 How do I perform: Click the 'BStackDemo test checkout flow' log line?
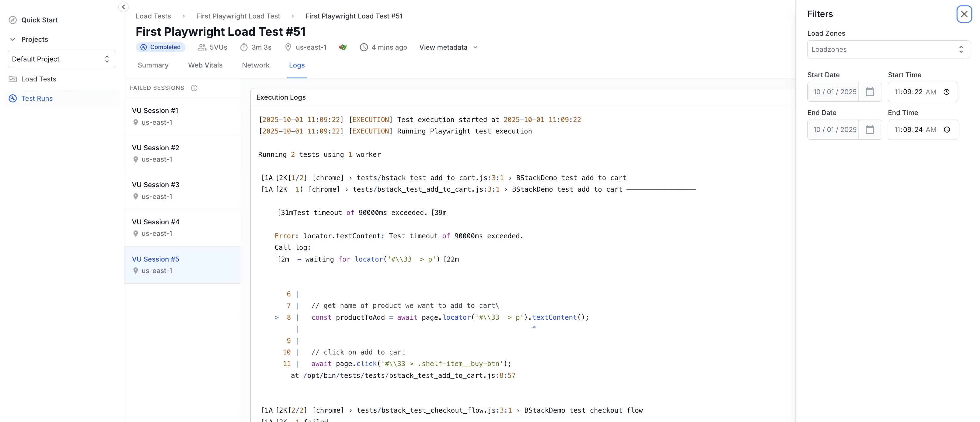(452, 410)
